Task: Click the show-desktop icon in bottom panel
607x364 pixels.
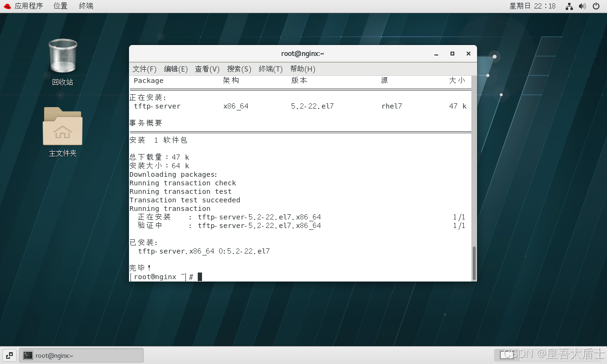Action: click(x=9, y=355)
